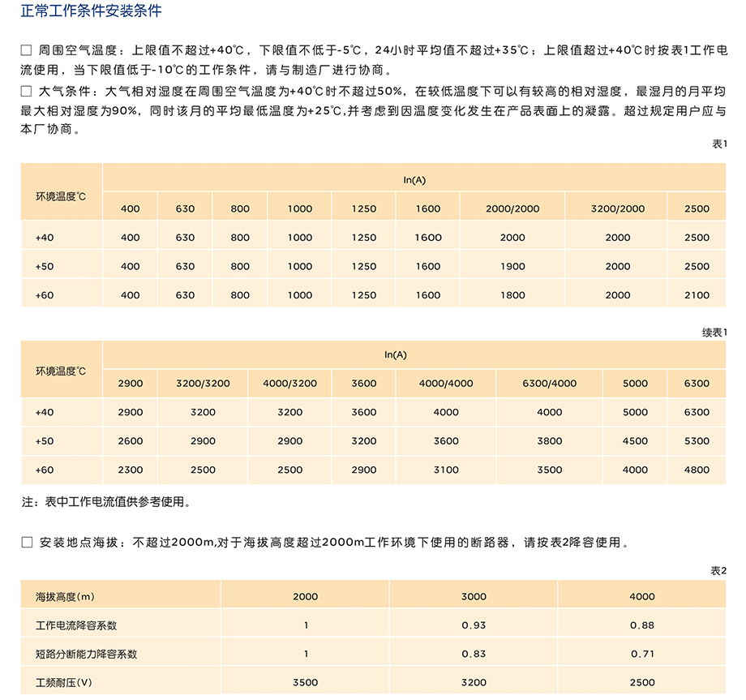The height and width of the screenshot is (700, 746).
Task: Click the 0.71 derating coefficient cell
Action: click(x=641, y=654)
